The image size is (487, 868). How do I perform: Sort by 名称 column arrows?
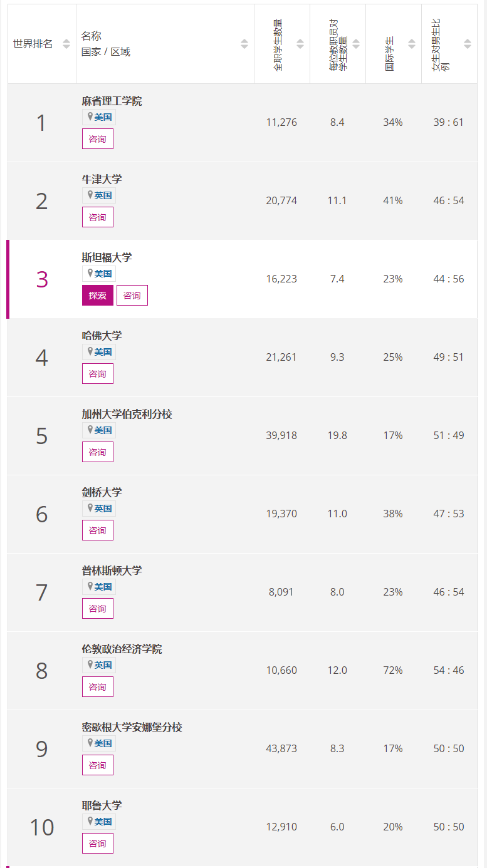244,44
